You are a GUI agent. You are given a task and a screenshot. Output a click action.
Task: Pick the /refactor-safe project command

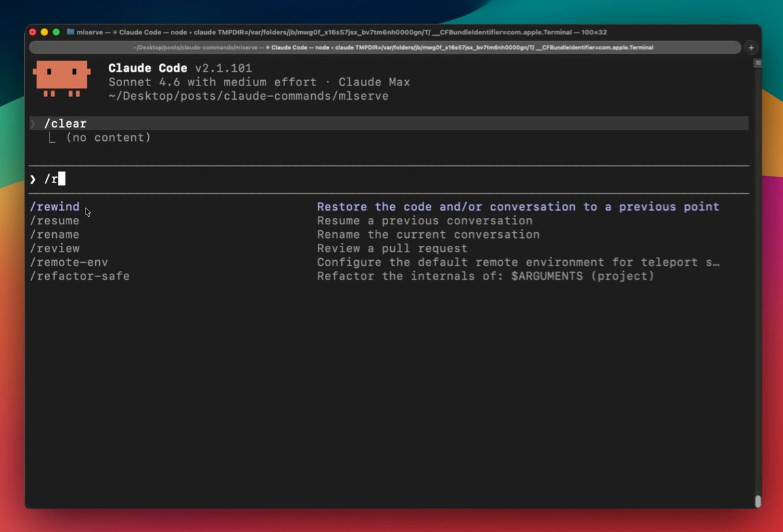point(80,276)
